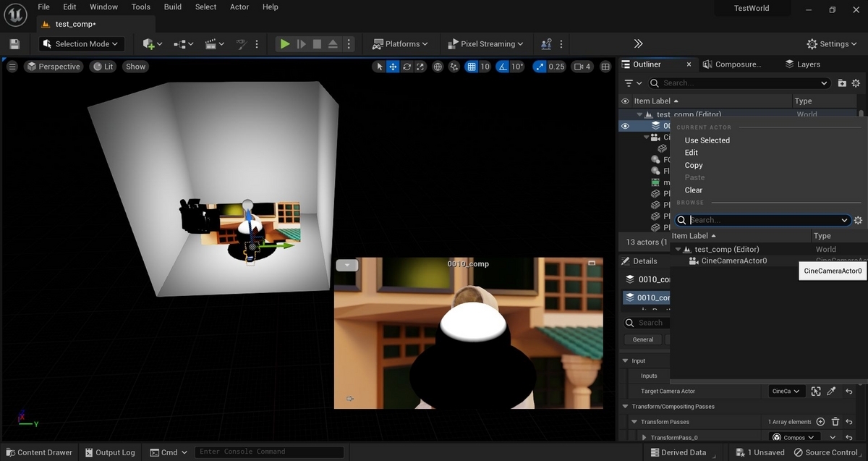Click the Play in editor button
Viewport: 868px width, 461px height.
285,44
